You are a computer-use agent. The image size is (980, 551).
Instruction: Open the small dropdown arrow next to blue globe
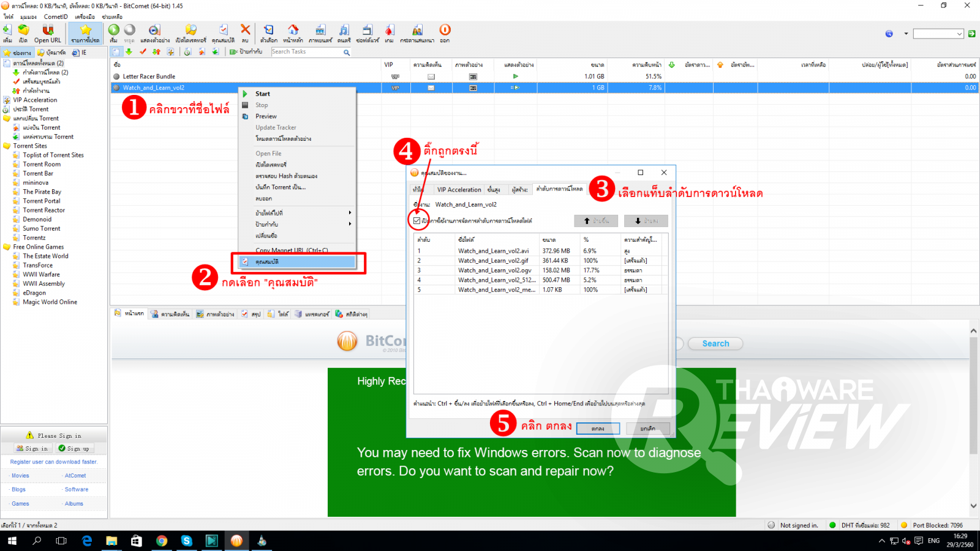(x=906, y=34)
